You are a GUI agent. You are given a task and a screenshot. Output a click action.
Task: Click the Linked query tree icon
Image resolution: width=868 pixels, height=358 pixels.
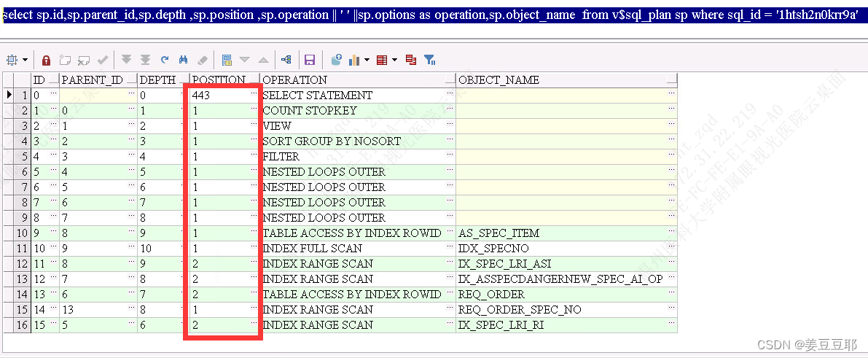tap(286, 60)
